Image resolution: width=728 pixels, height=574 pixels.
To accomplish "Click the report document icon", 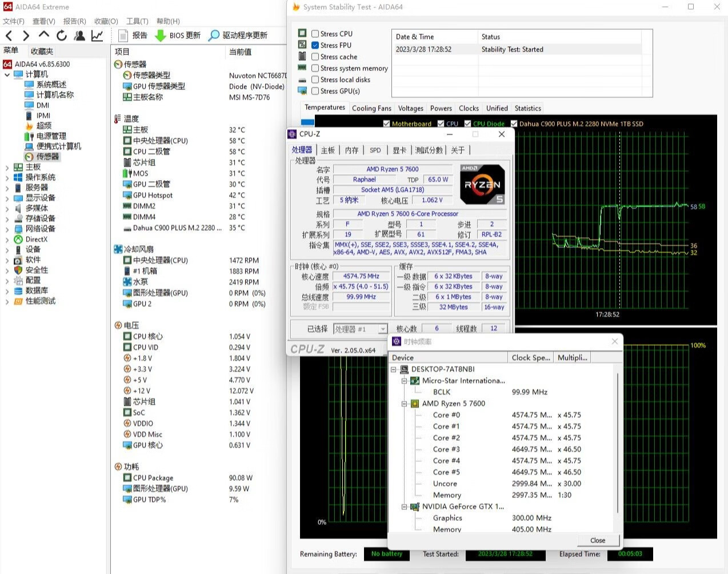I will pyautogui.click(x=123, y=35).
